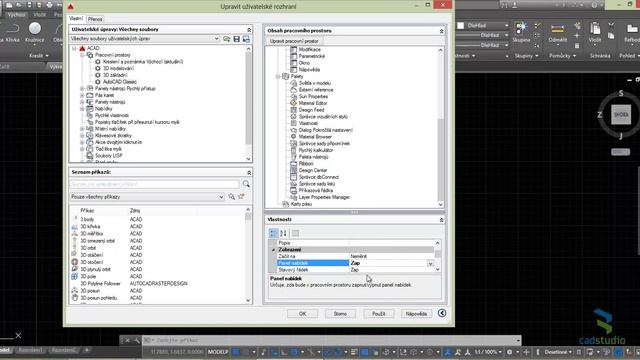Select the Ribbon palette icon
The image size is (640, 360).
tap(293, 164)
